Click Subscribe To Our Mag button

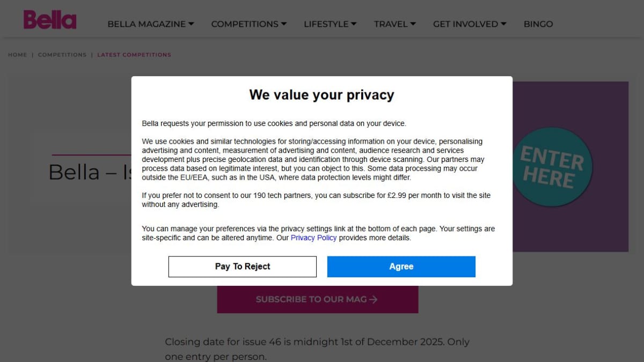click(318, 299)
